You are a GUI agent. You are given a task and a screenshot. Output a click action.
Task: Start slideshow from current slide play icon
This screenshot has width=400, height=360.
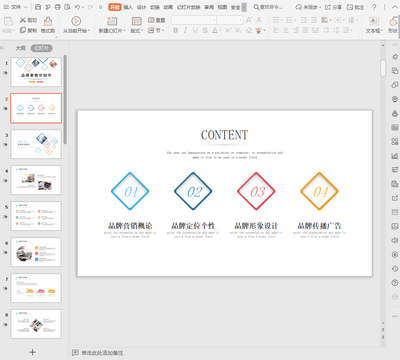click(x=76, y=21)
